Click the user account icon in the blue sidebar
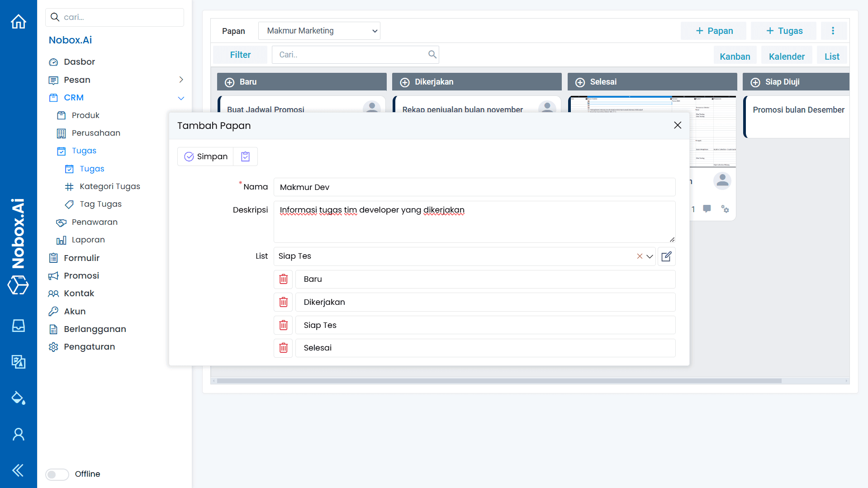The height and width of the screenshot is (488, 868). [x=18, y=434]
